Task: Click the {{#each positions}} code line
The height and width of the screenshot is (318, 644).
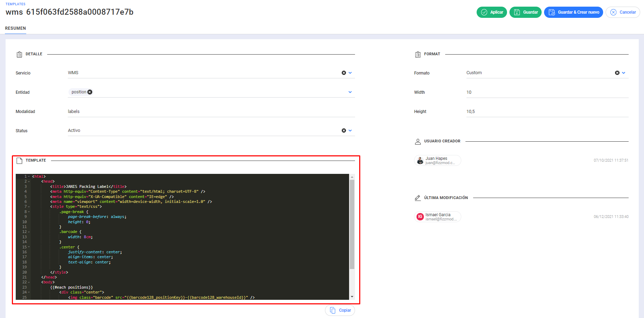Action: click(71, 288)
